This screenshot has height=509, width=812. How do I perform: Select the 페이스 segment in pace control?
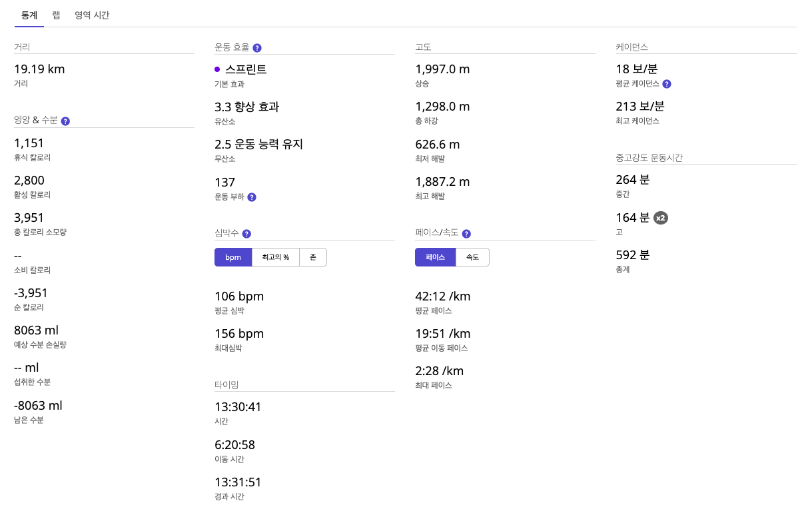[x=435, y=256]
